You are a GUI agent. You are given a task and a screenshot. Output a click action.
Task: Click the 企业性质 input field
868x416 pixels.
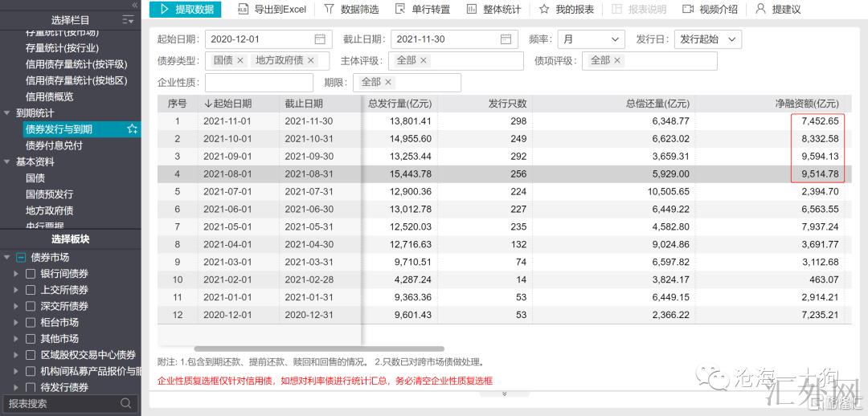click(259, 83)
